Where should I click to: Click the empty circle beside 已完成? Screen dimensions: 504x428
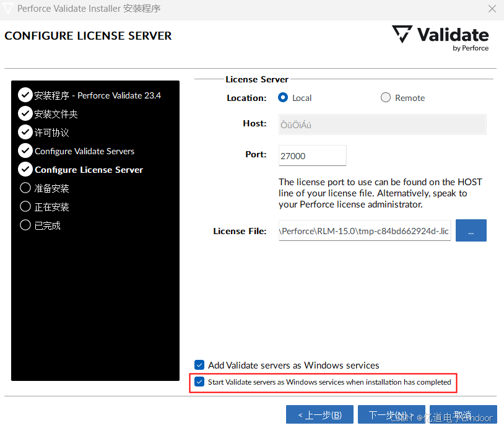point(25,225)
